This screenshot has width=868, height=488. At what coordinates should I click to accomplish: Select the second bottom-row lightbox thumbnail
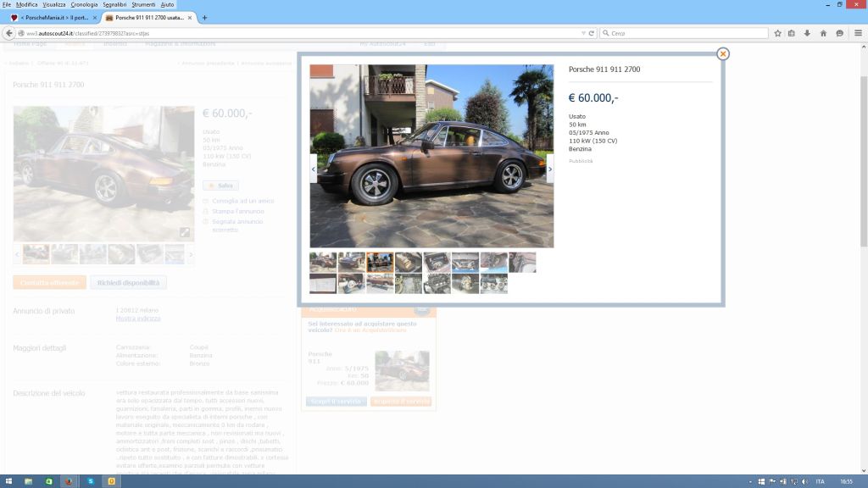click(x=352, y=283)
